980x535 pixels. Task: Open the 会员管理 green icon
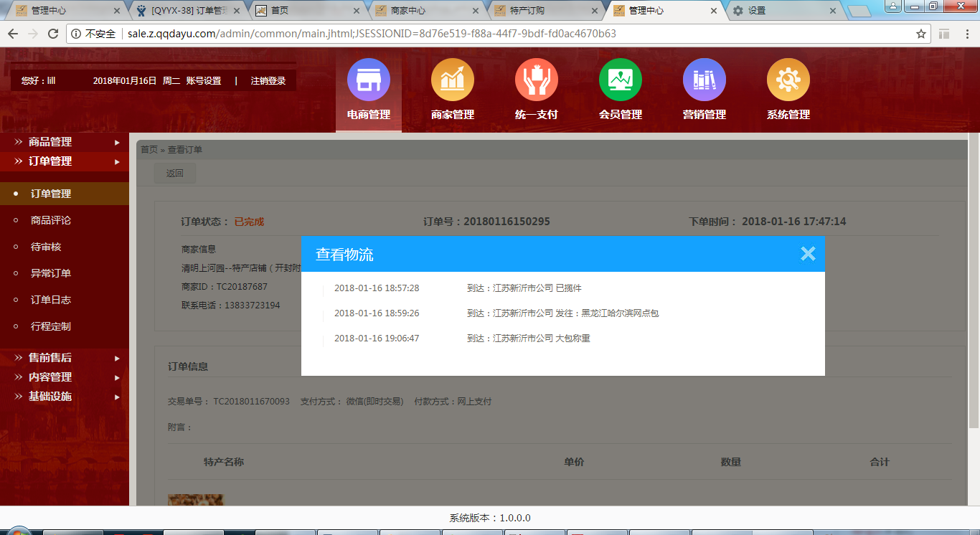click(620, 80)
